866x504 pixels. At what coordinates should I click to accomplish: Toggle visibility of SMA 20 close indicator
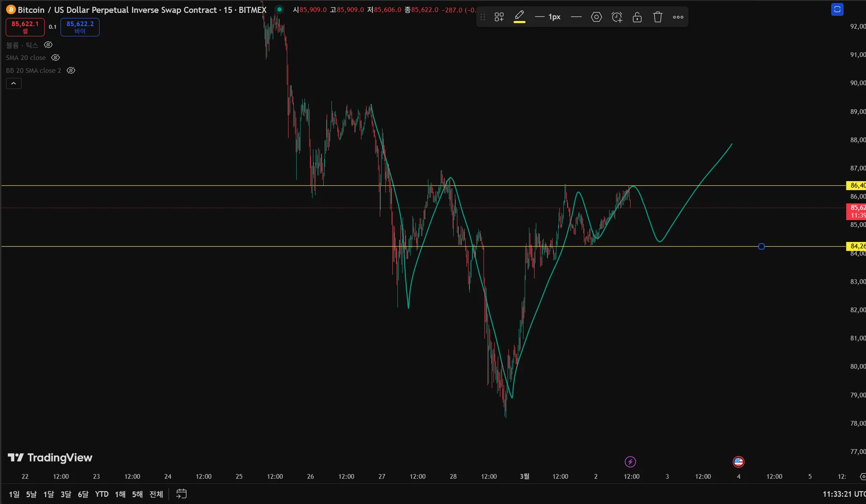pyautogui.click(x=56, y=58)
